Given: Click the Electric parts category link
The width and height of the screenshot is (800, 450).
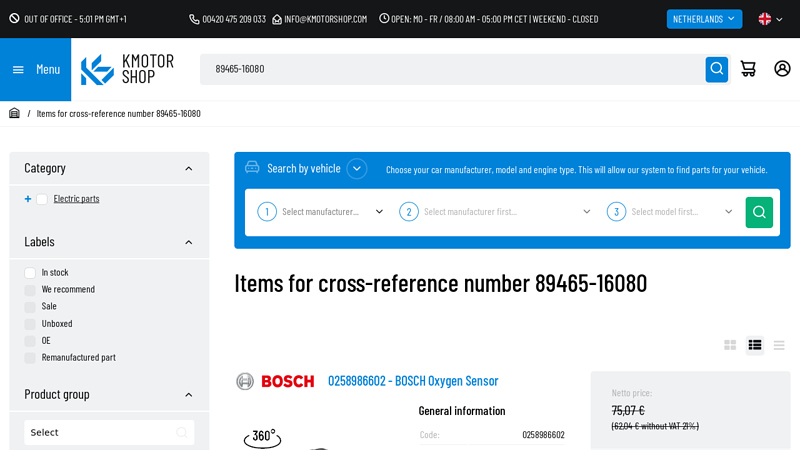Looking at the screenshot, I should click(77, 199).
